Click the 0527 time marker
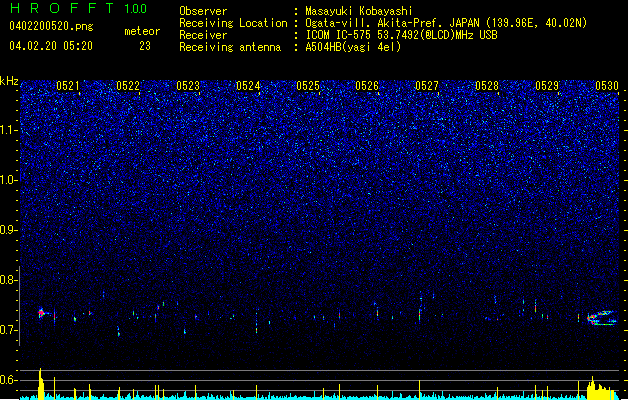The width and height of the screenshot is (629, 400). click(427, 86)
